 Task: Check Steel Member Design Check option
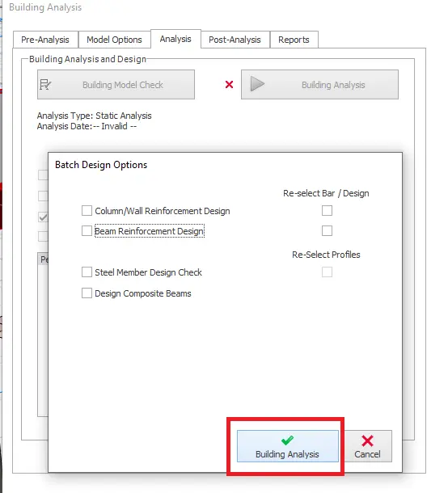coord(87,272)
